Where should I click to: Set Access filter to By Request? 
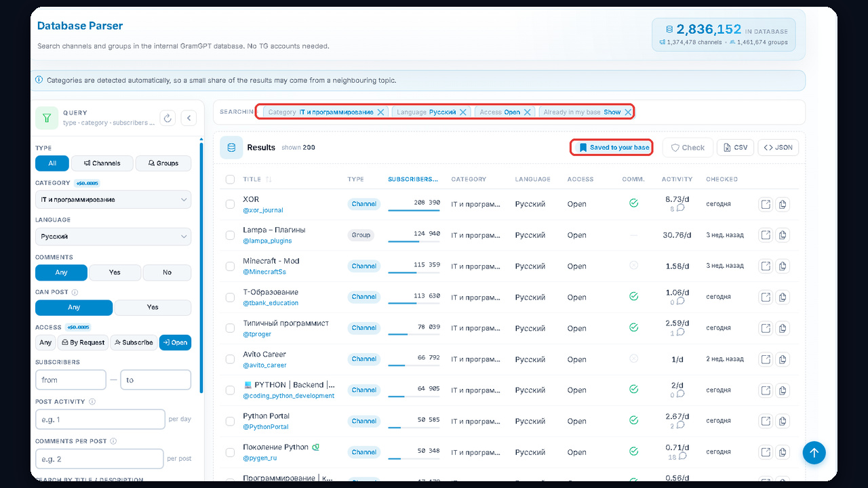click(83, 343)
